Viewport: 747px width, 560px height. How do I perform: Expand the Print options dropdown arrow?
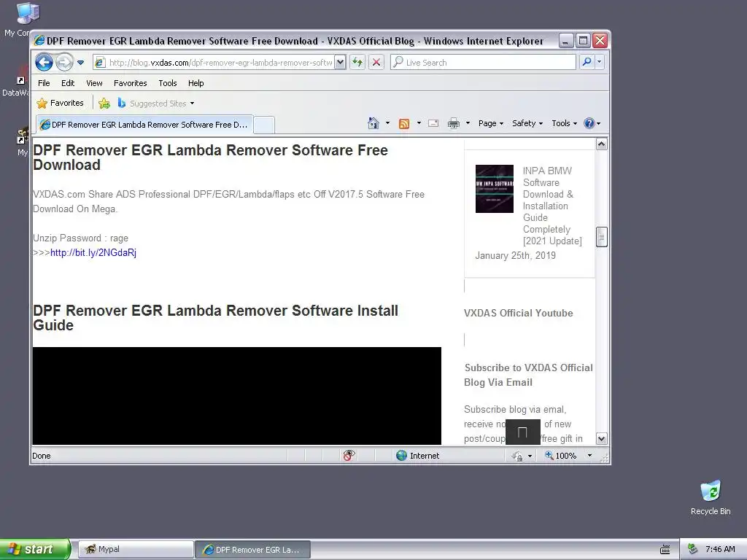[x=468, y=123]
